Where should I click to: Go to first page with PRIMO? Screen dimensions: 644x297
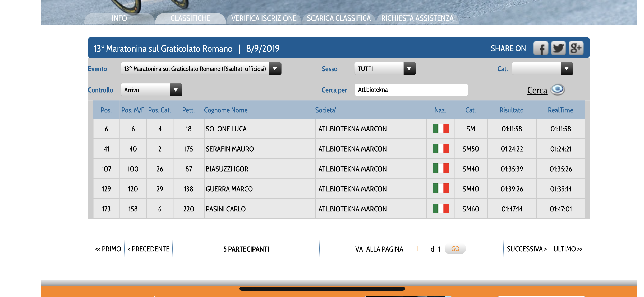108,249
